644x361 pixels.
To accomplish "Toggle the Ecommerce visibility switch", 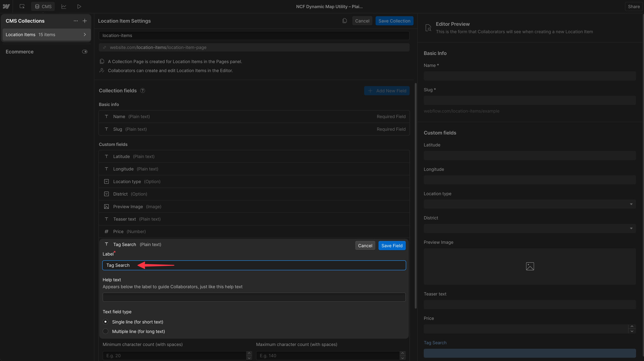I will [85, 52].
